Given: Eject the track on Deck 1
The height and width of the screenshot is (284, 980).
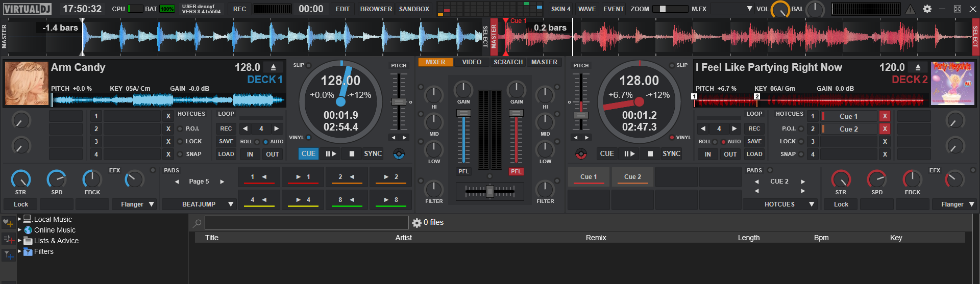Looking at the screenshot, I should (274, 67).
